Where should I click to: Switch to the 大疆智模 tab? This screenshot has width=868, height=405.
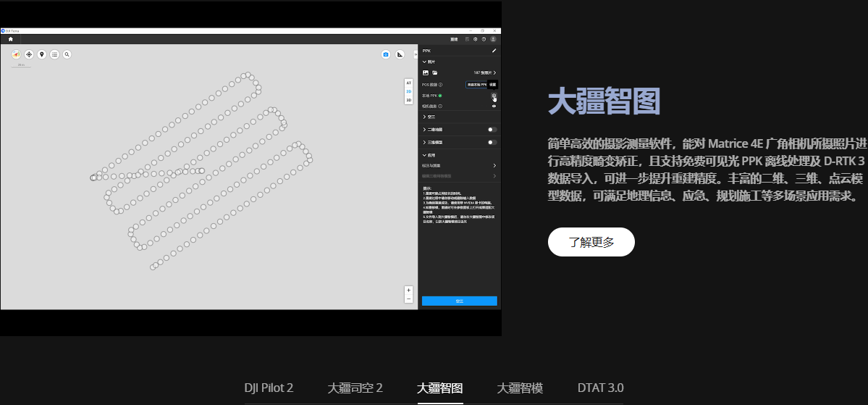[x=520, y=388]
